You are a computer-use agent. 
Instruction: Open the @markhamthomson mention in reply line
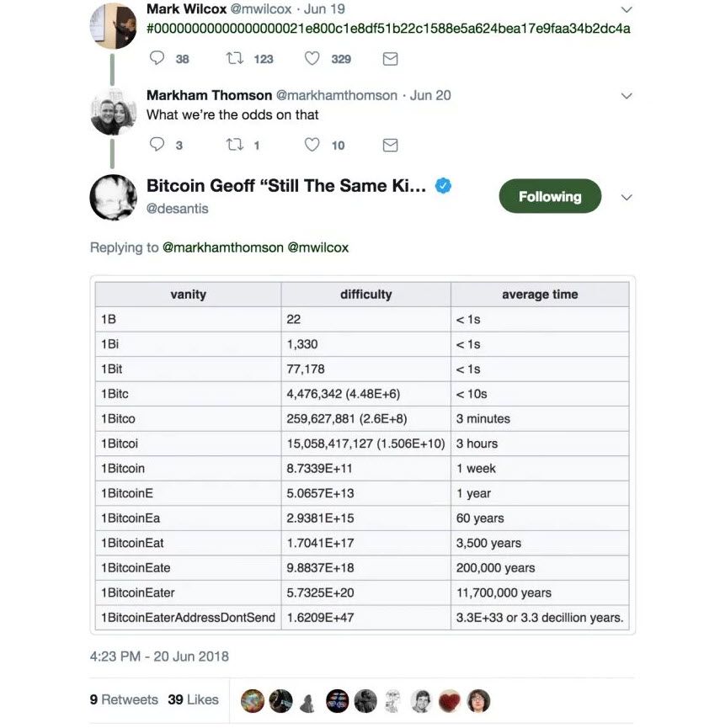[222, 247]
